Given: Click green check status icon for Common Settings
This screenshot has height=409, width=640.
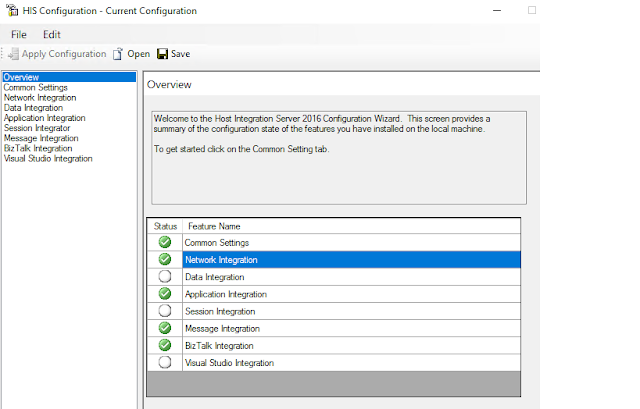Looking at the screenshot, I should 165,242.
